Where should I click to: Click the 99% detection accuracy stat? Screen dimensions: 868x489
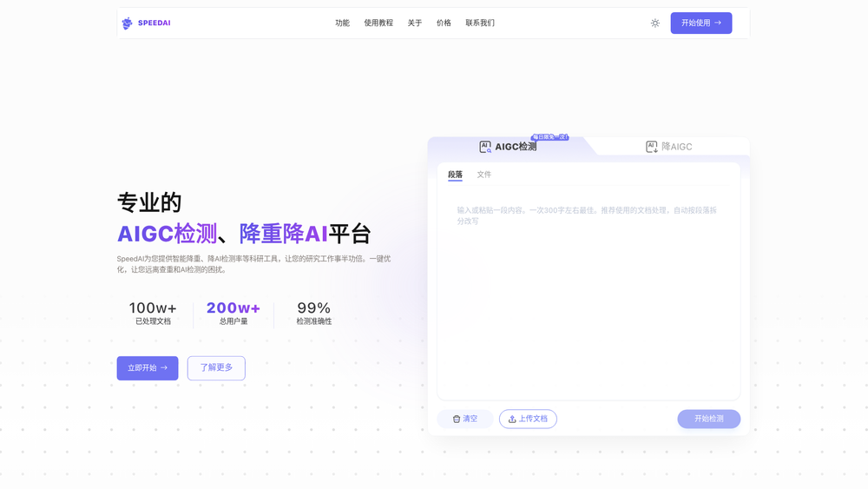coord(314,308)
